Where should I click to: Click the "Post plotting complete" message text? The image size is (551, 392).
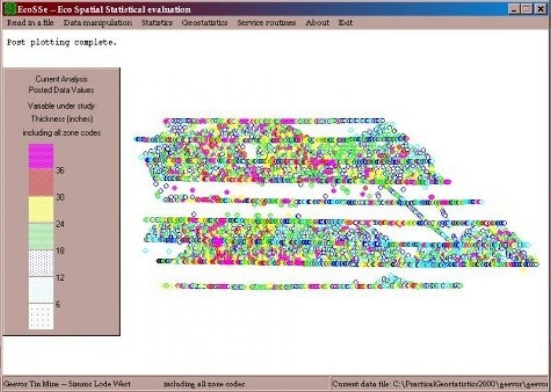pos(62,42)
